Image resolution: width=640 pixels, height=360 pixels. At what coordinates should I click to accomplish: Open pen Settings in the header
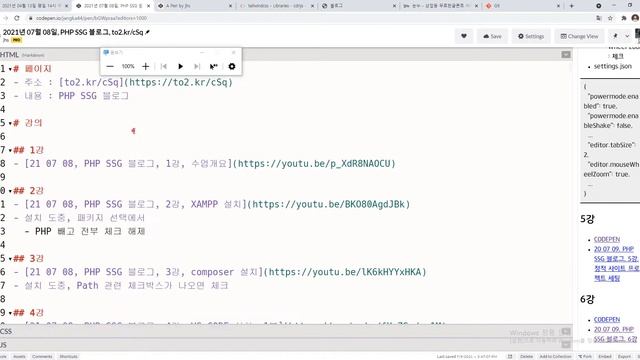click(531, 36)
